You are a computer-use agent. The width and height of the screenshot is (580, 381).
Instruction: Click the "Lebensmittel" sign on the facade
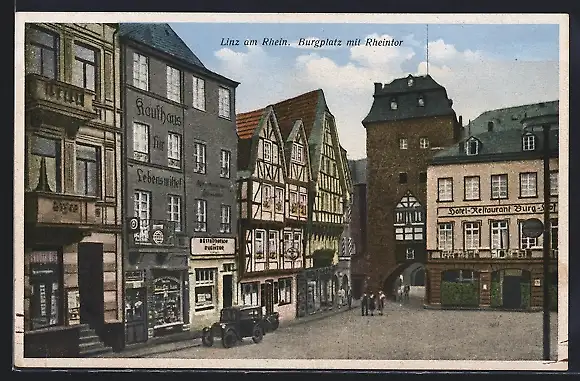pyautogui.click(x=159, y=179)
